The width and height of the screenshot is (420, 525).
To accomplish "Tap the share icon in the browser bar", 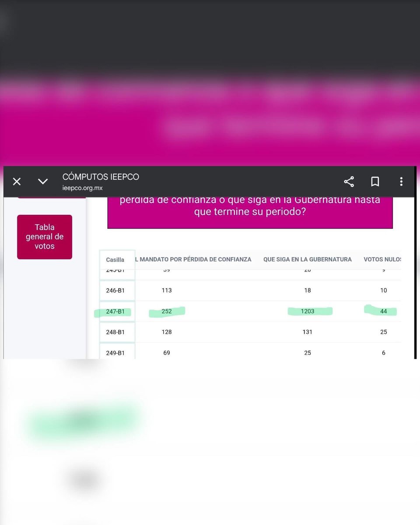I will (x=349, y=182).
